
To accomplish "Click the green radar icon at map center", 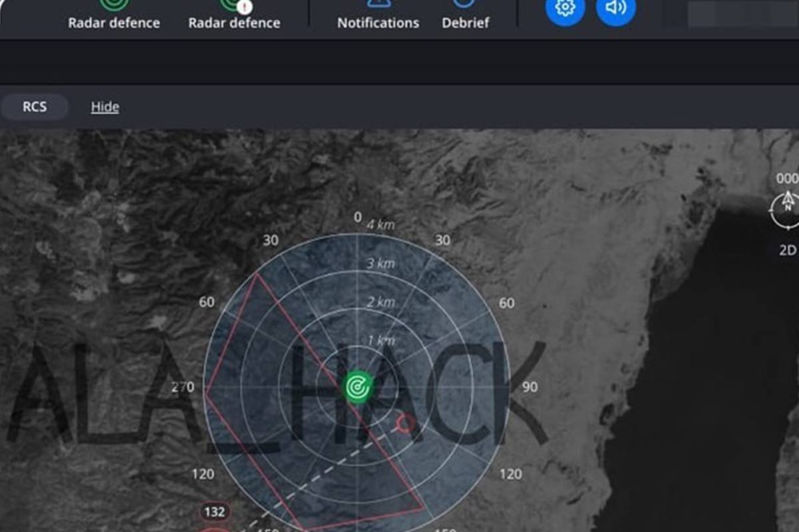I will 358,387.
